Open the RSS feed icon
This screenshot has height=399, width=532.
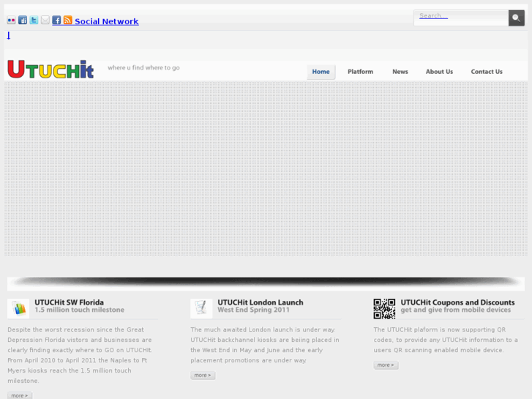[68, 20]
